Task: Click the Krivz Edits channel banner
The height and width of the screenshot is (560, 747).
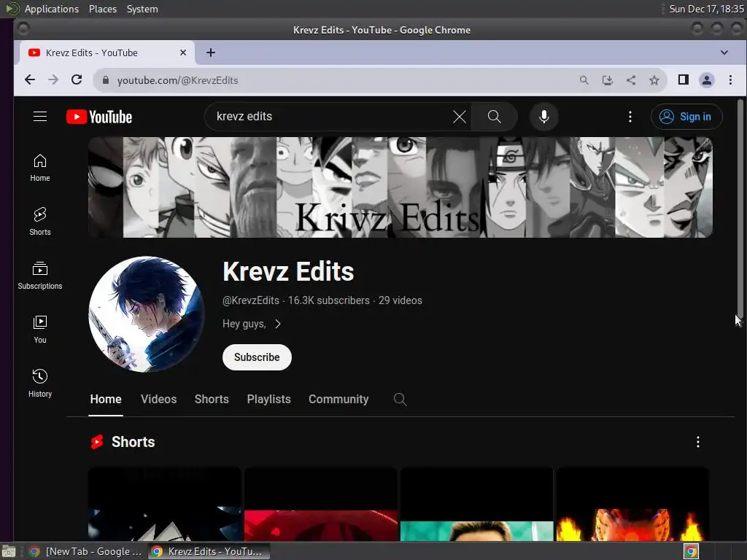Action: point(400,187)
